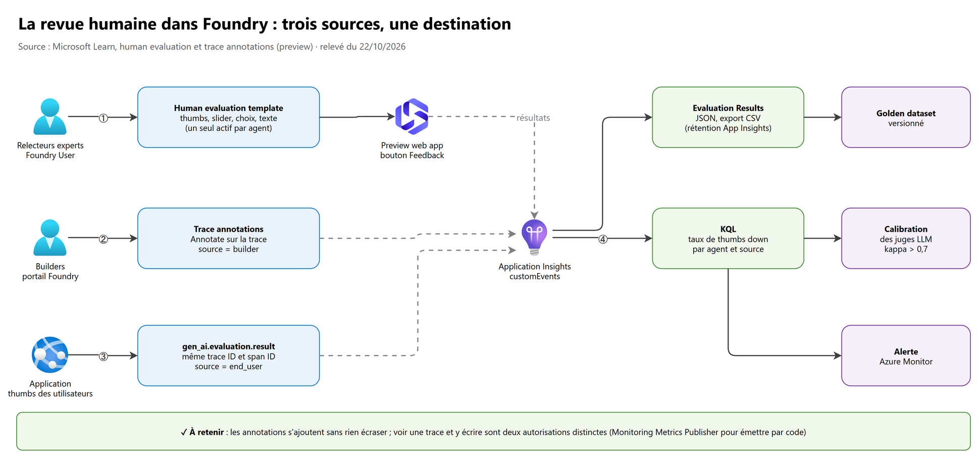This screenshot has width=980, height=460.
Task: Select the Calibration des juges LLM box
Action: pyautogui.click(x=906, y=238)
